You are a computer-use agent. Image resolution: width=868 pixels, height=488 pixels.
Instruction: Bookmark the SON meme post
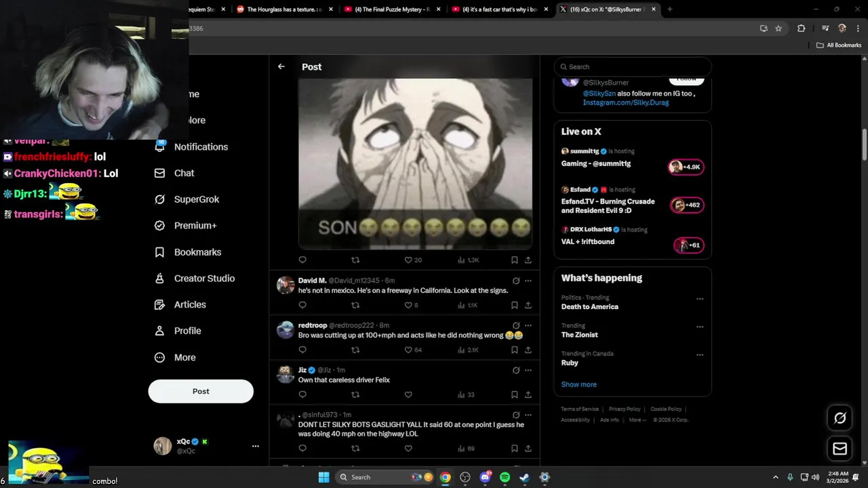point(515,260)
